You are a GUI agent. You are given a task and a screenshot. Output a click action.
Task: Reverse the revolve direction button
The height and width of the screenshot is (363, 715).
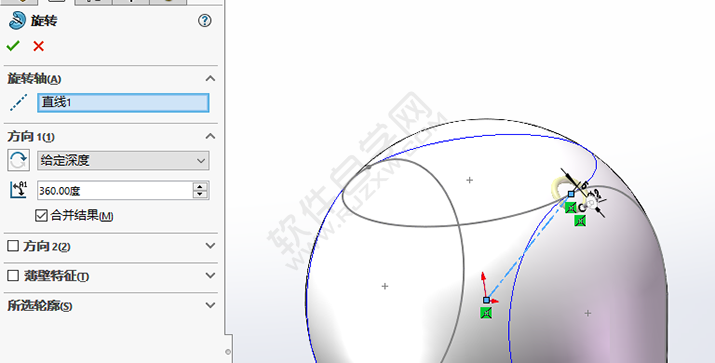[18, 160]
